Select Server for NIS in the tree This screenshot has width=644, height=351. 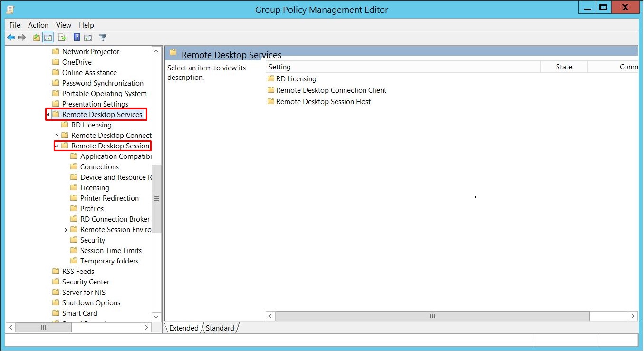(x=84, y=292)
